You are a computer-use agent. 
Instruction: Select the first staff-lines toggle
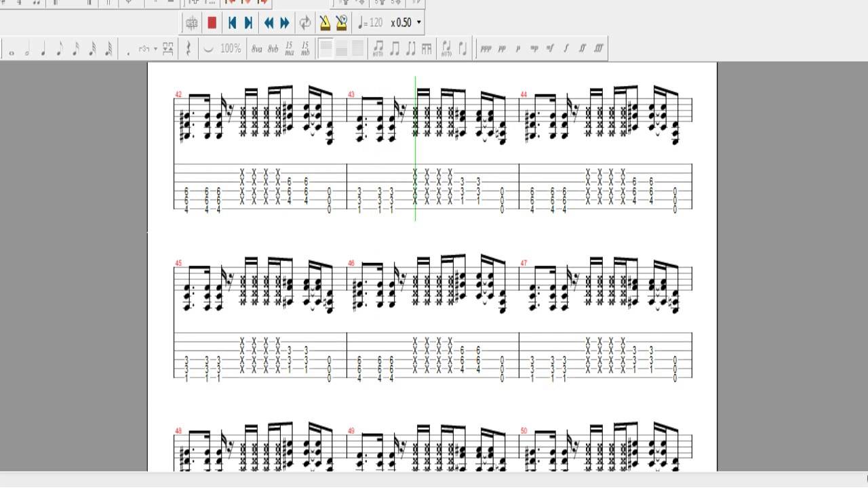[325, 49]
